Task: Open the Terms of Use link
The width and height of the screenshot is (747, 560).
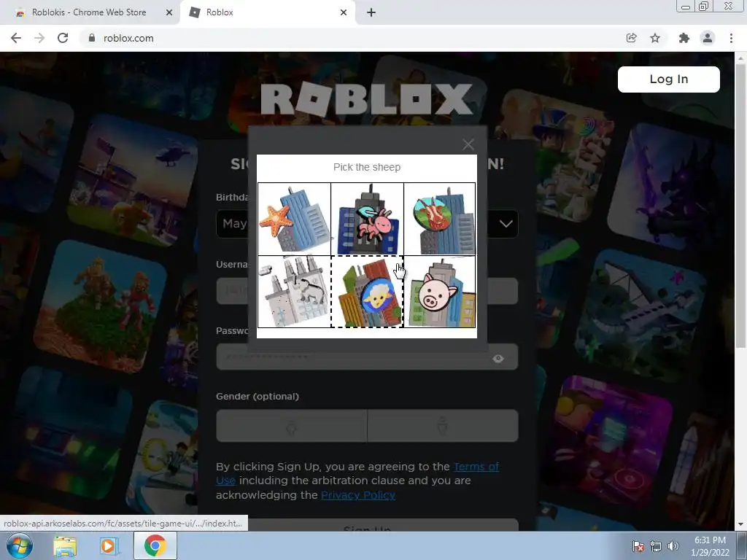Action: pyautogui.click(x=357, y=473)
